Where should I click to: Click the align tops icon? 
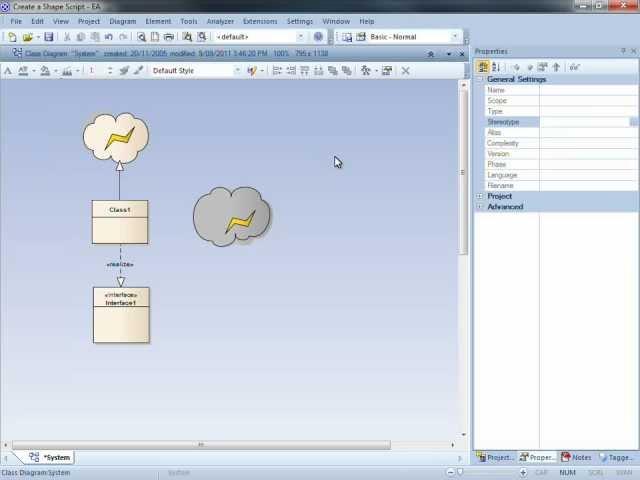304,71
